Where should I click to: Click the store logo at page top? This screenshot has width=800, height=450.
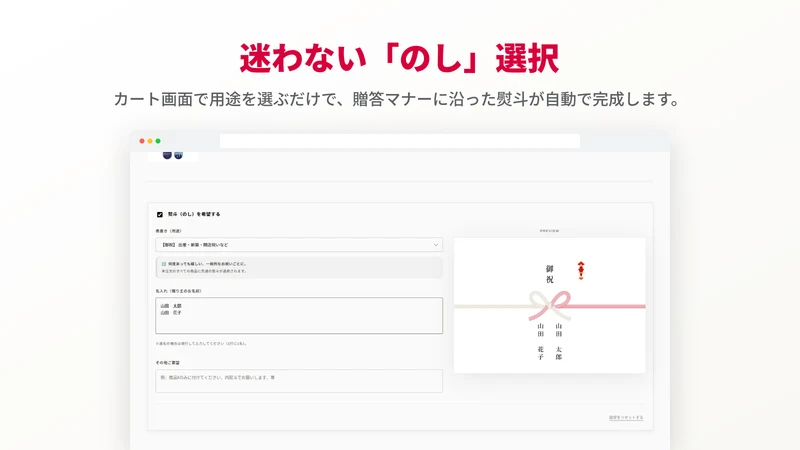[x=173, y=156]
